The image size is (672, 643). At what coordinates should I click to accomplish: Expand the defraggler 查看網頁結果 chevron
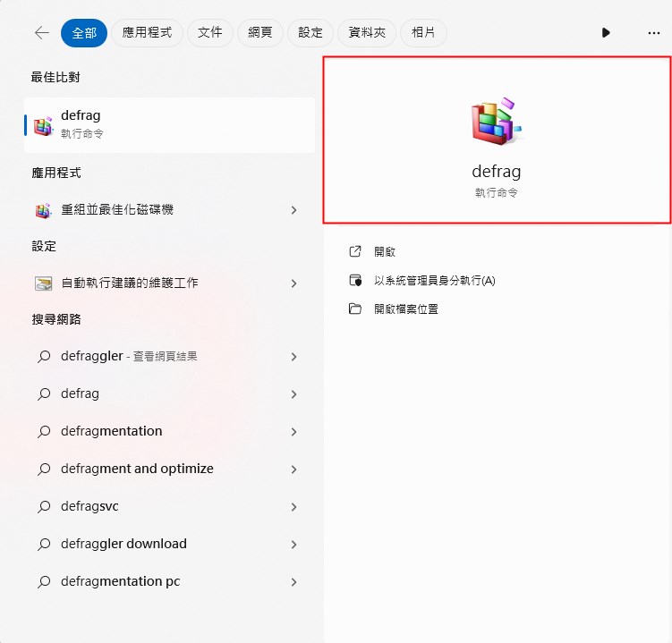click(293, 357)
